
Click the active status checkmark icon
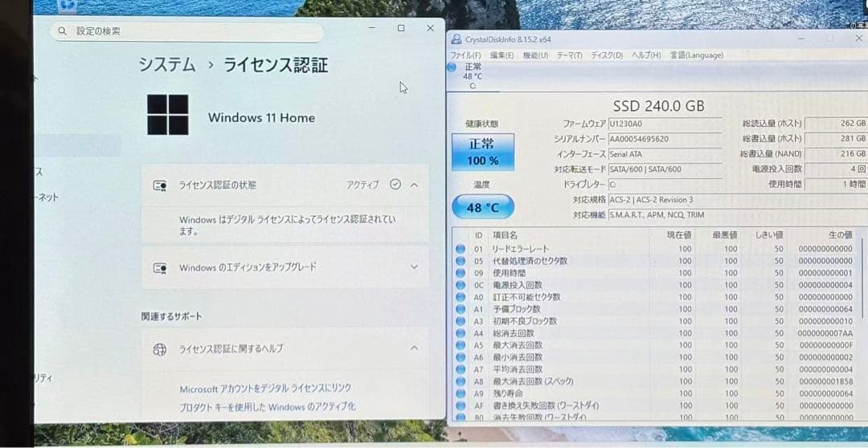(x=395, y=184)
